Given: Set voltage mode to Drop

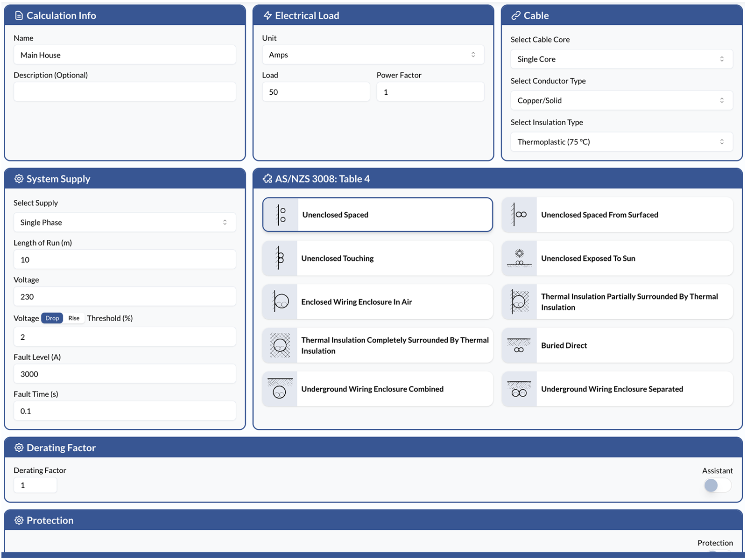Looking at the screenshot, I should (x=52, y=318).
